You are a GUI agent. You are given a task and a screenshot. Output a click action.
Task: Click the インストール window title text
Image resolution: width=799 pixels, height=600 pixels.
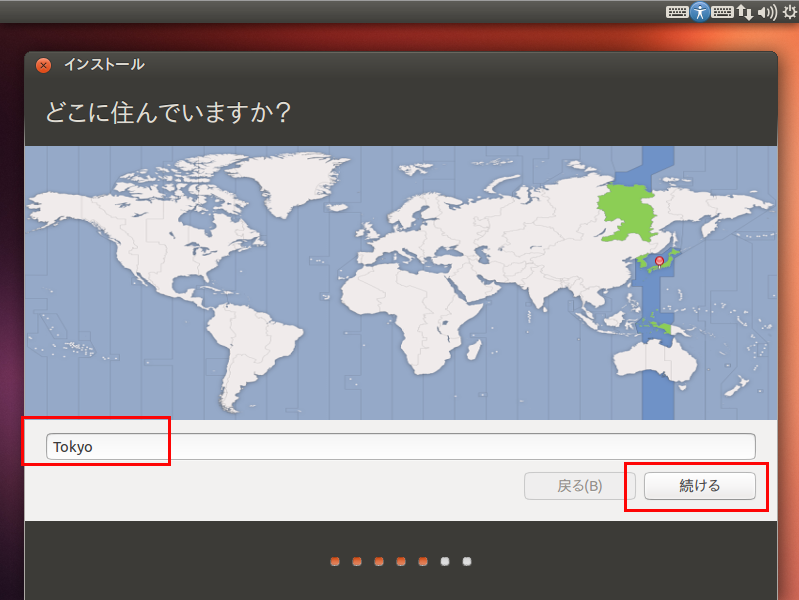[x=104, y=65]
